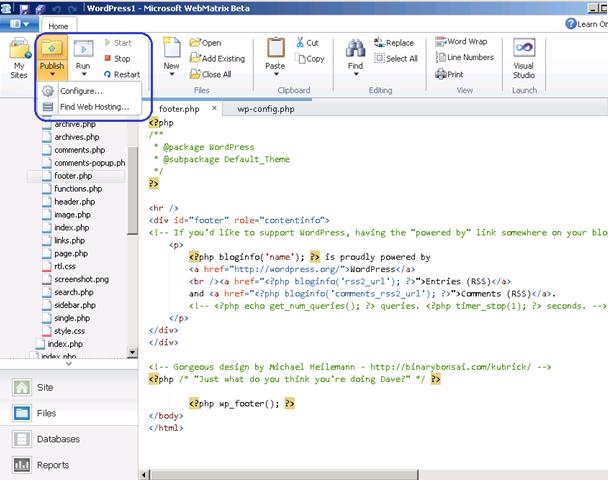Image resolution: width=608 pixels, height=480 pixels.
Task: Click Add Existing file
Action: coord(217,59)
